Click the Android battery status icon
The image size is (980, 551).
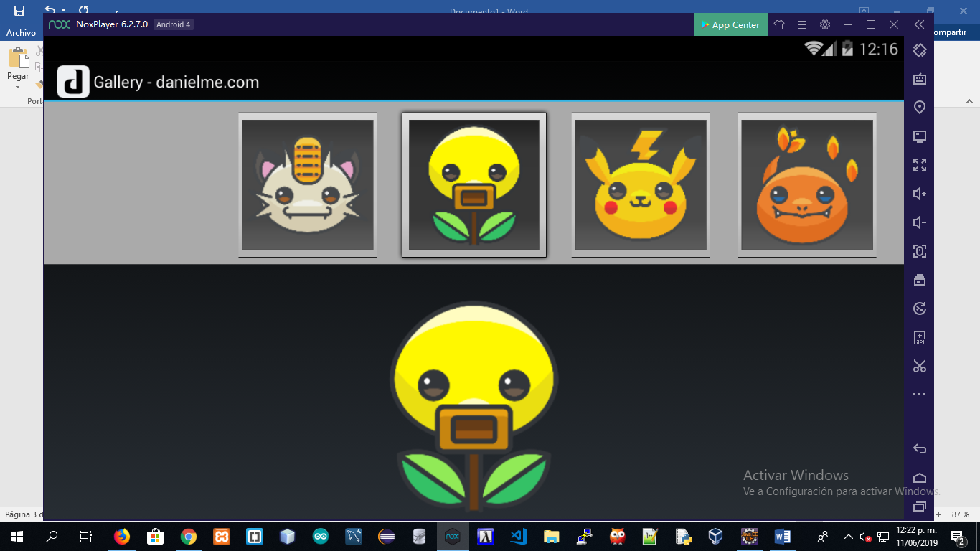pyautogui.click(x=847, y=49)
